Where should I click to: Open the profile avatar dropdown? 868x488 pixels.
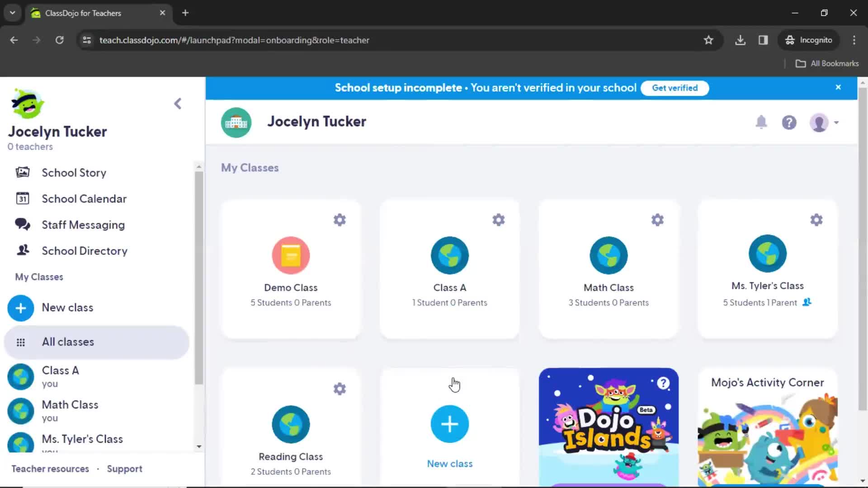pyautogui.click(x=824, y=122)
